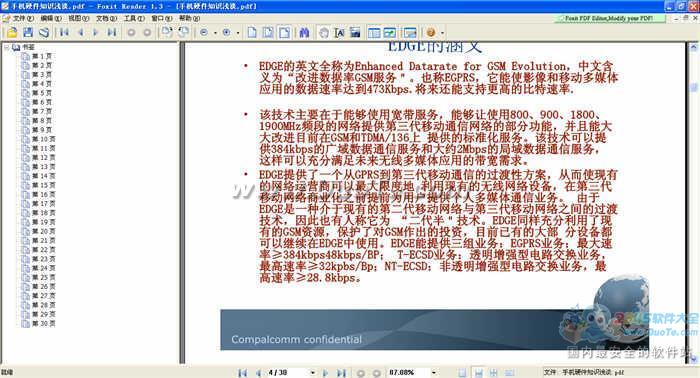Go to first page via toolbar icon
This screenshot has width=700, height=378.
pos(64,32)
